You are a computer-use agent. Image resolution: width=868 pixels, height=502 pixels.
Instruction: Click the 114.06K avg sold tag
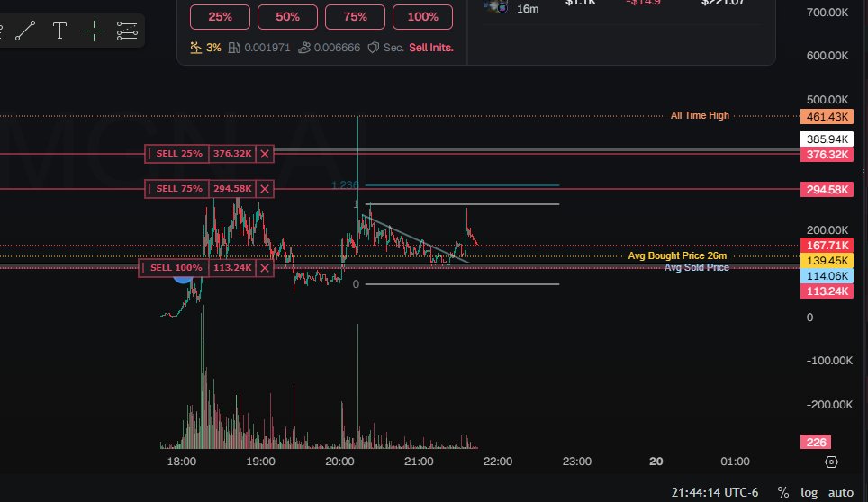(x=827, y=276)
